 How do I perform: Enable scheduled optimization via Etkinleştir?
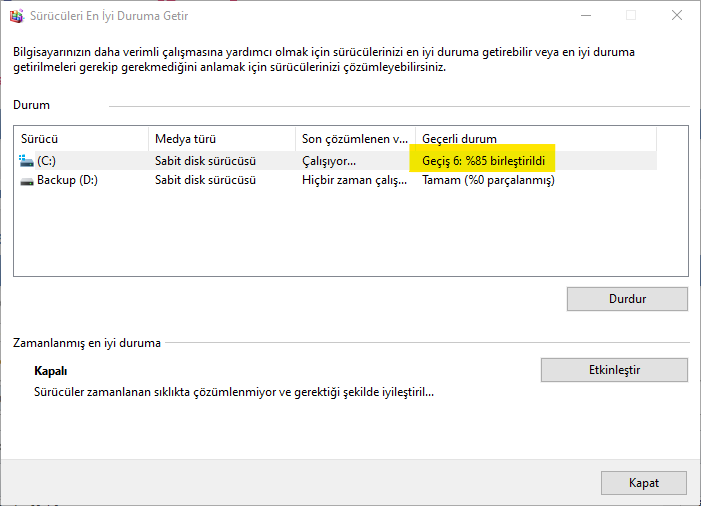614,370
